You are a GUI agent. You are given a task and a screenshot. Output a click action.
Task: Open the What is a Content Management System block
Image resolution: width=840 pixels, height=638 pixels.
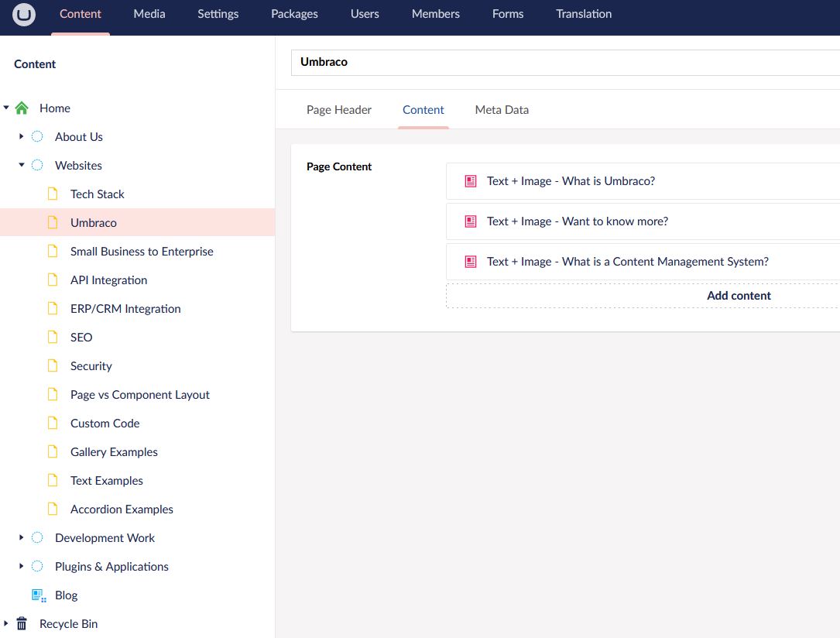(x=627, y=262)
